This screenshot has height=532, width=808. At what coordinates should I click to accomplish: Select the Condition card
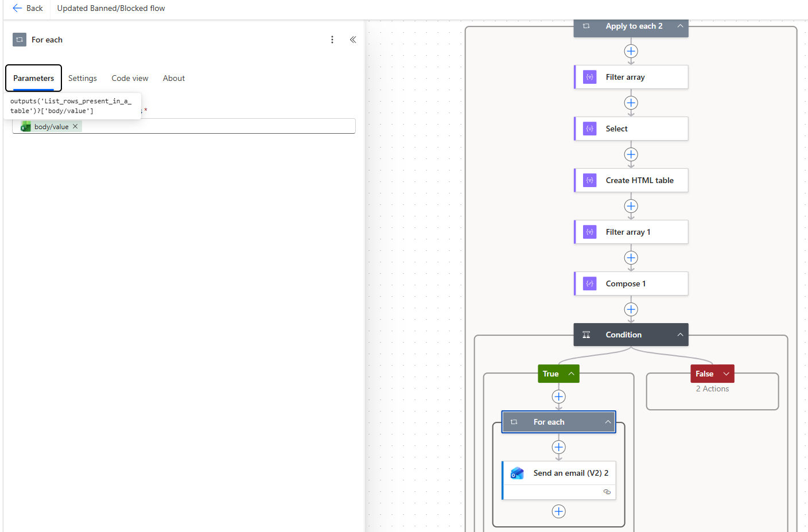pyautogui.click(x=631, y=335)
